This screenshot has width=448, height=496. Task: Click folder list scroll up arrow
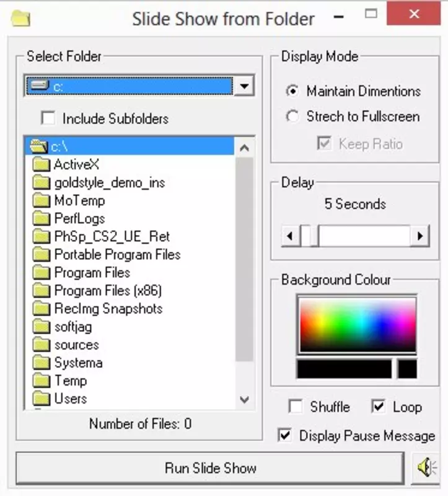coord(244,148)
